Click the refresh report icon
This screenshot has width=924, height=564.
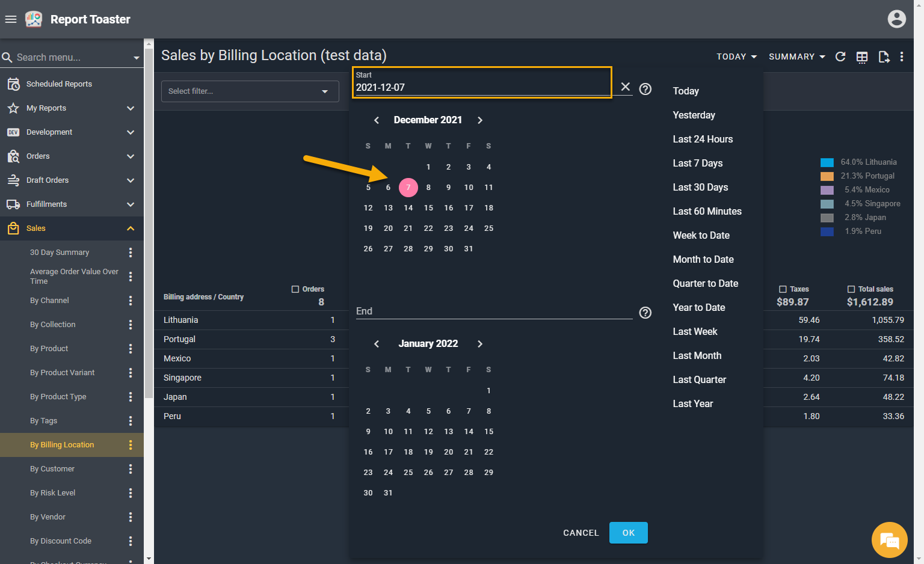tap(840, 57)
